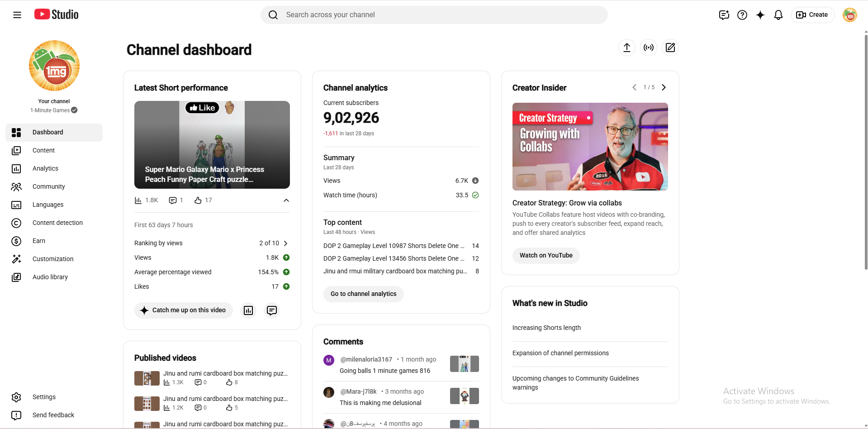
Task: Open Community in the sidebar
Action: (54, 186)
